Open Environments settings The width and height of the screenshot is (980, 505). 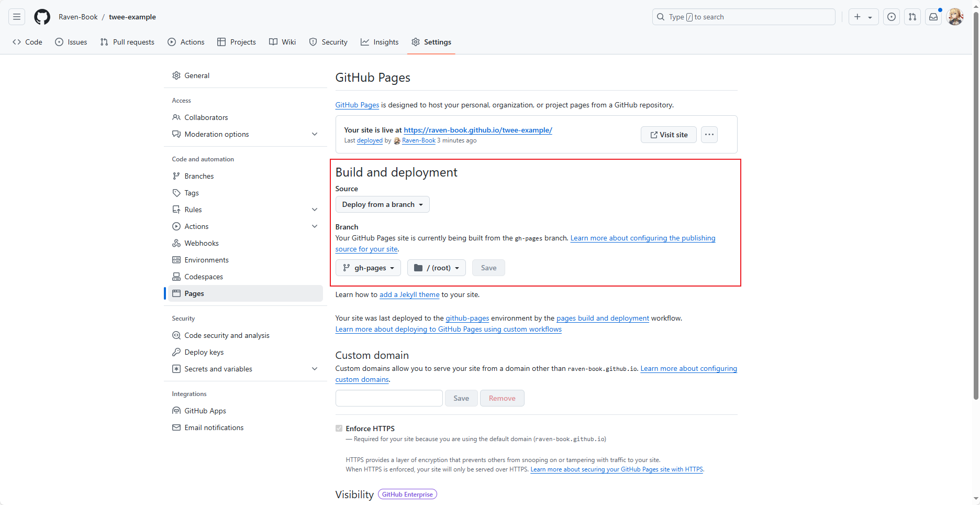tap(245, 260)
